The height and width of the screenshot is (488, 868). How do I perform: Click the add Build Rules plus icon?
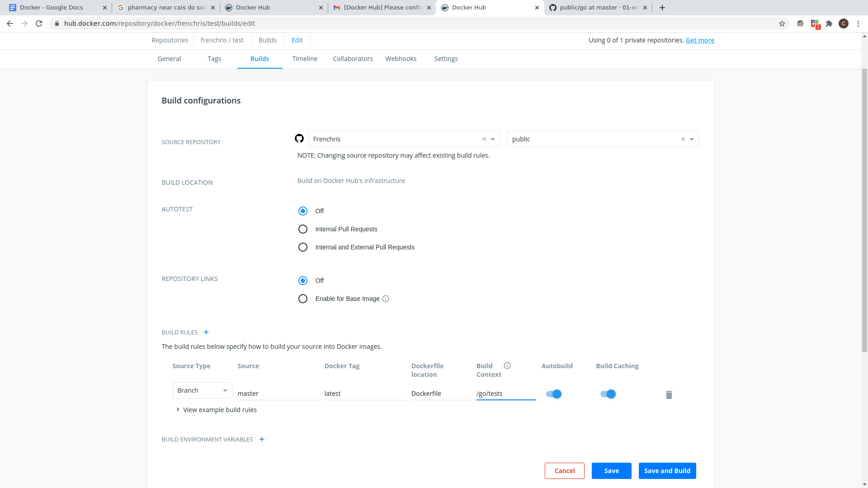coord(206,332)
